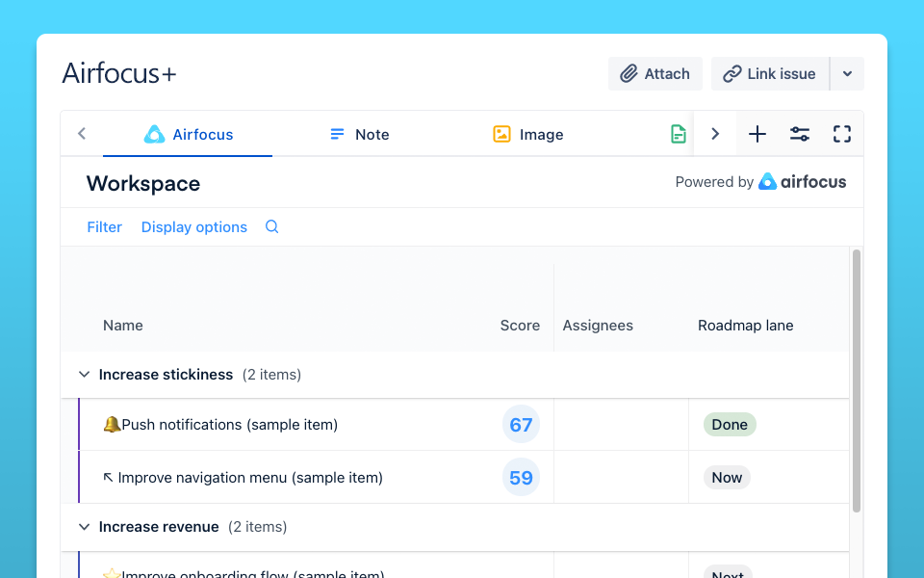Click the search magnifier icon

click(271, 227)
